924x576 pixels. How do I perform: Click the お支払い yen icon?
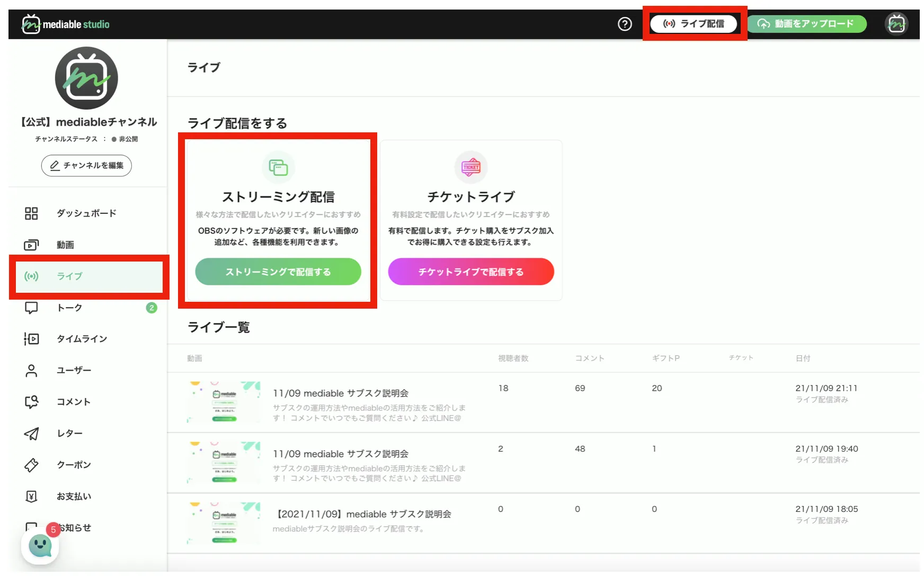31,497
